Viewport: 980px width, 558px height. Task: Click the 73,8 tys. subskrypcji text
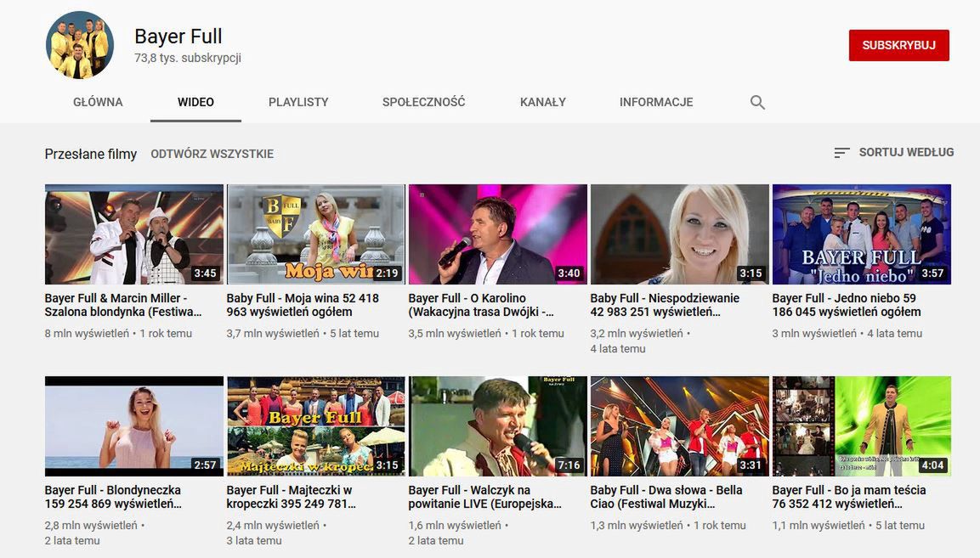click(188, 58)
